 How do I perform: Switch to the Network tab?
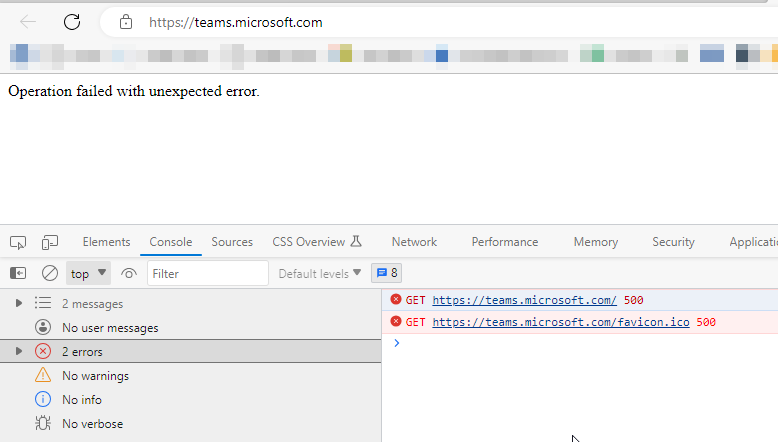click(x=414, y=242)
